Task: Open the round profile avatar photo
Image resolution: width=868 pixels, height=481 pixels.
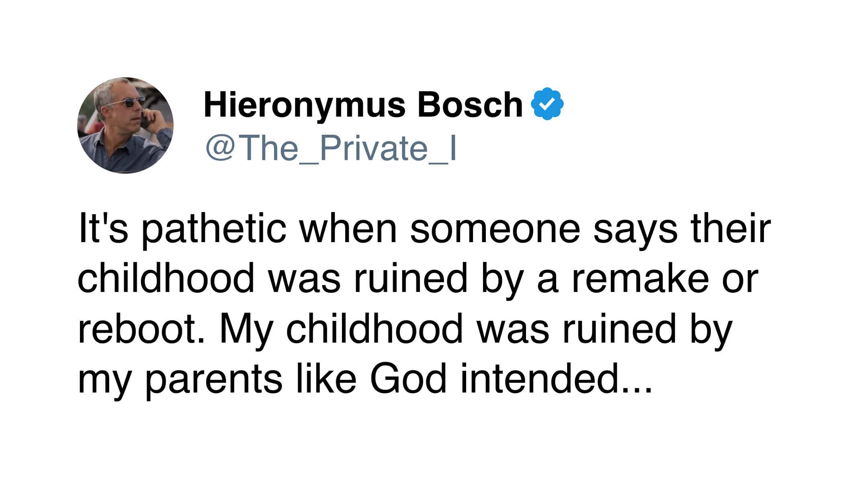Action: pyautogui.click(x=125, y=125)
